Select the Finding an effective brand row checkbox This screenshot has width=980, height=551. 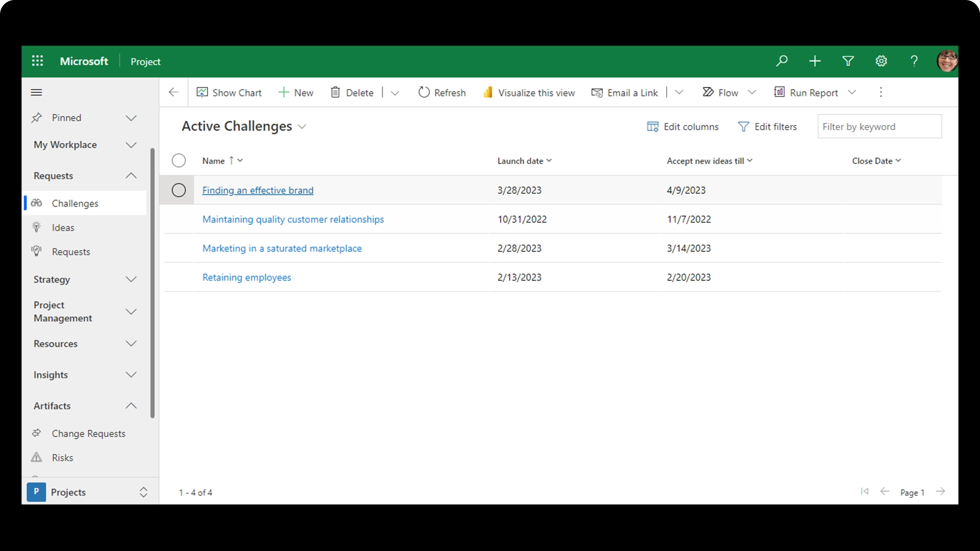(x=179, y=190)
